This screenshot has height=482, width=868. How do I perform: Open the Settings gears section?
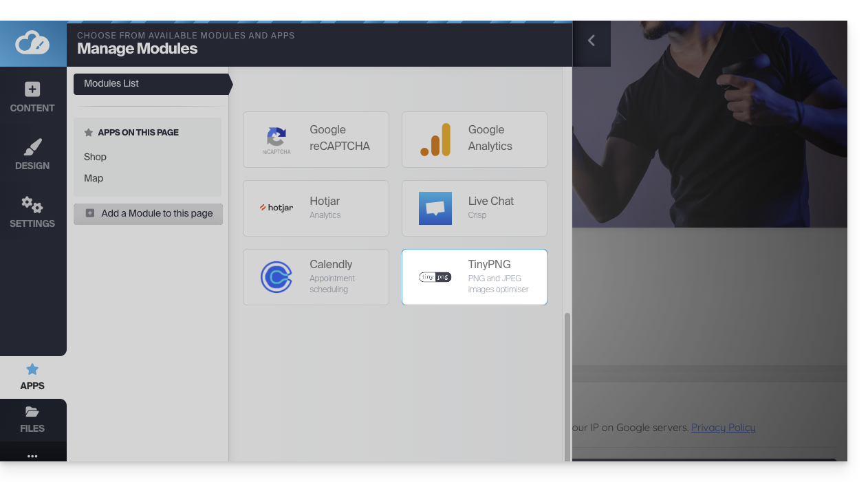coord(32,212)
